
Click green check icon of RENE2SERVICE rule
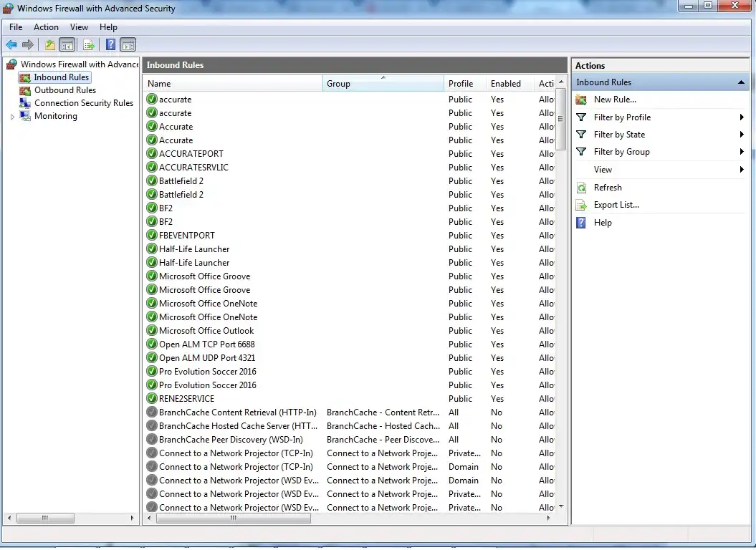coord(152,399)
